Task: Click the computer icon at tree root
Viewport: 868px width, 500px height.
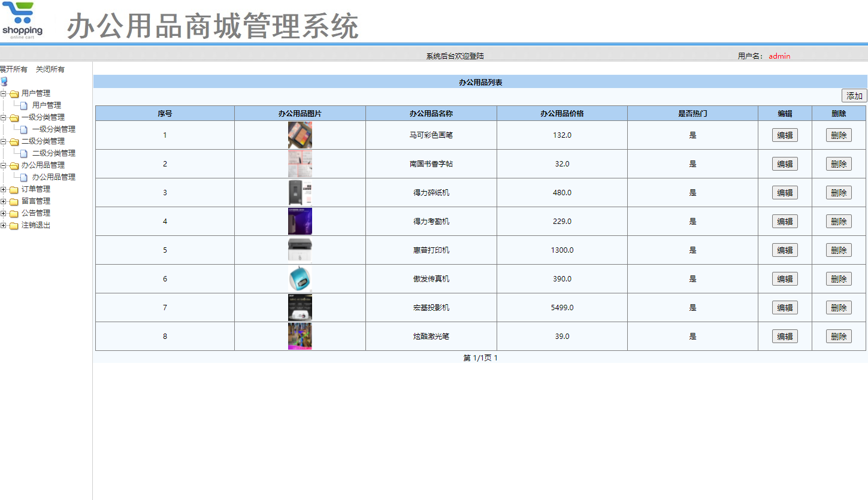Action: (4, 81)
